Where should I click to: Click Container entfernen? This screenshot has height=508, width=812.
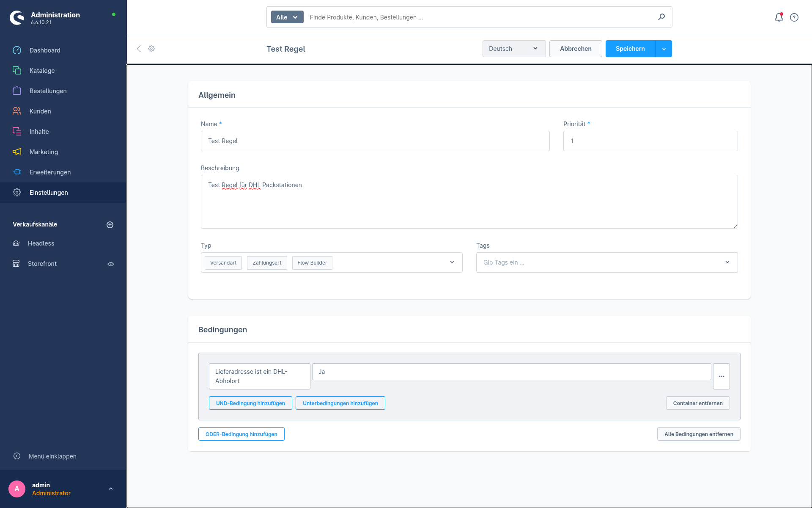click(698, 403)
